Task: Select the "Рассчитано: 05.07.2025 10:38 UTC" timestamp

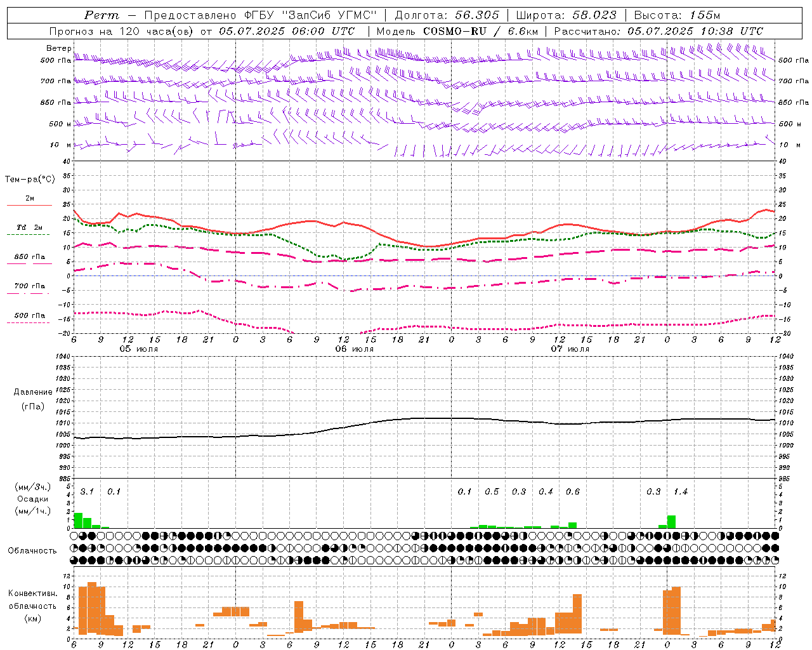Action: [658, 31]
